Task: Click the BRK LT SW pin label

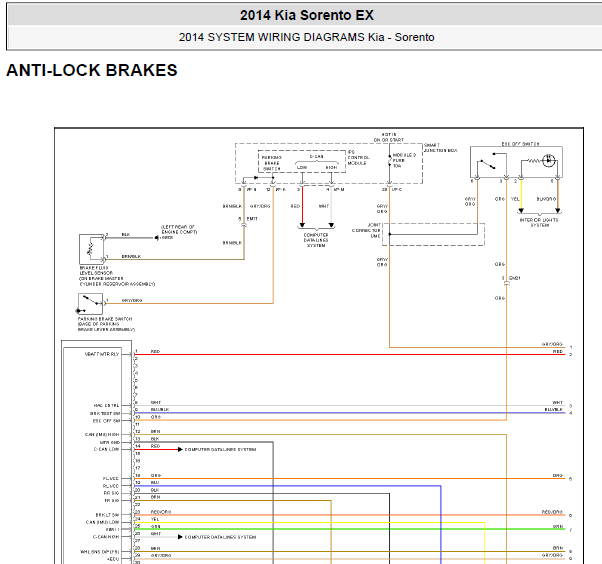Action: coord(108,515)
